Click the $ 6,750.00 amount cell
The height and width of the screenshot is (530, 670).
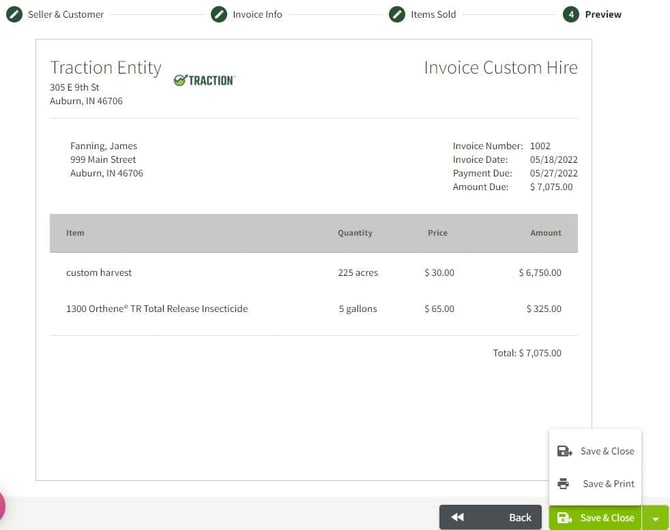[540, 272]
